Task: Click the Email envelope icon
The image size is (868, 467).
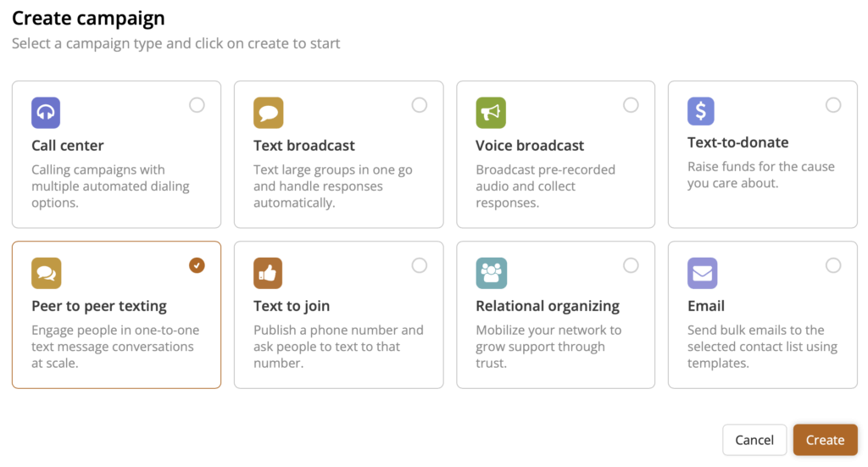Action: pos(702,273)
